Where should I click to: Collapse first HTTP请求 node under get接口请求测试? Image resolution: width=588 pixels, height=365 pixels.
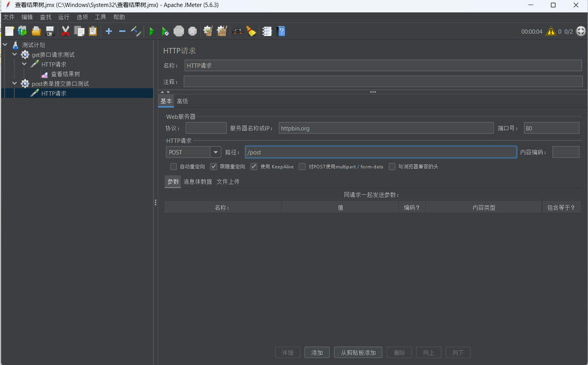(x=24, y=64)
